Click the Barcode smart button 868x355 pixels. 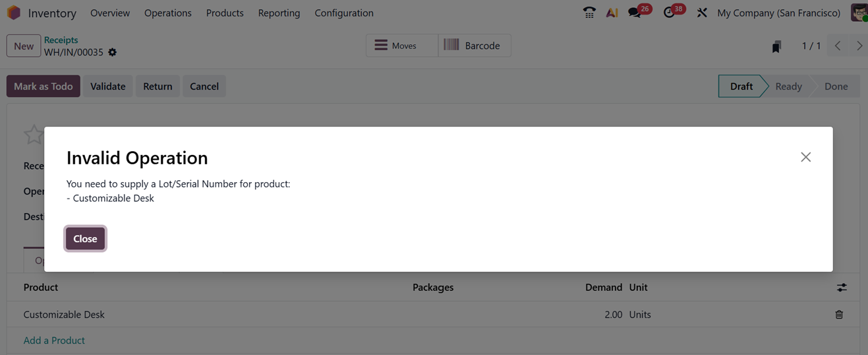point(474,46)
